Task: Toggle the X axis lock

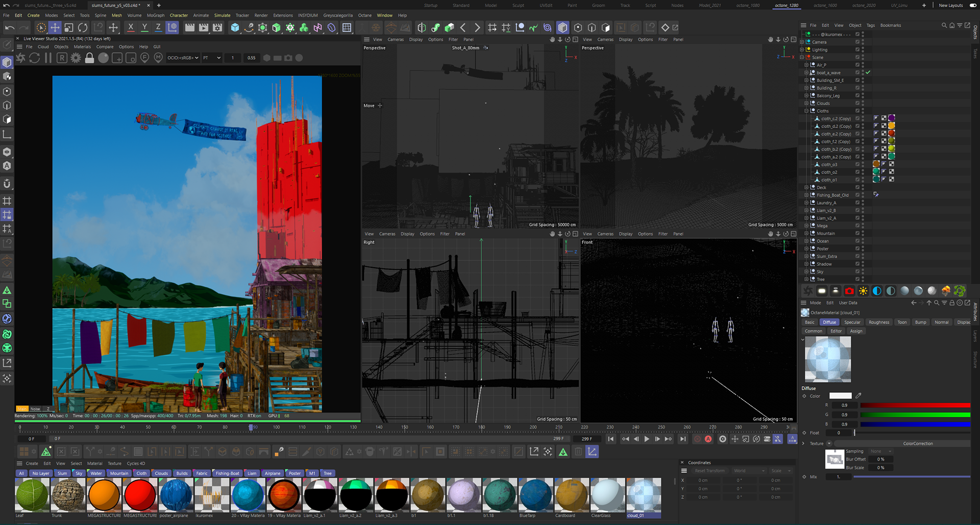Action: tap(131, 28)
